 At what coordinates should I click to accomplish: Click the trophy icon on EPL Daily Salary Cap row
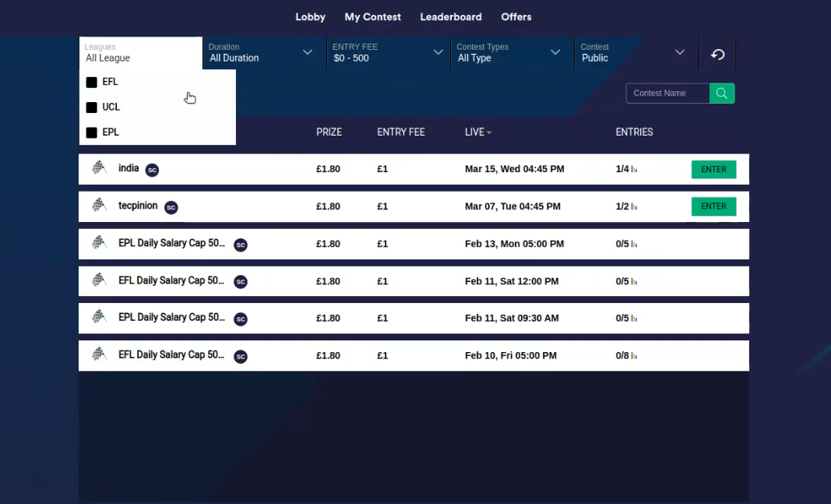click(x=99, y=243)
